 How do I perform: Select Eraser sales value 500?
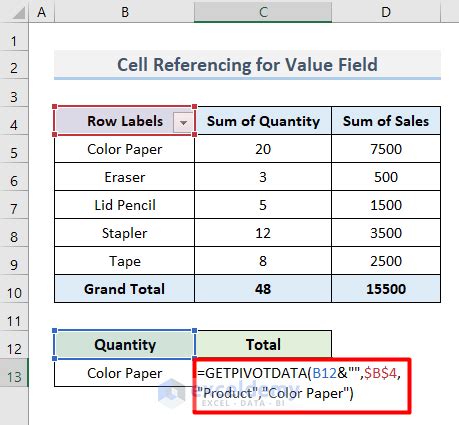click(386, 177)
